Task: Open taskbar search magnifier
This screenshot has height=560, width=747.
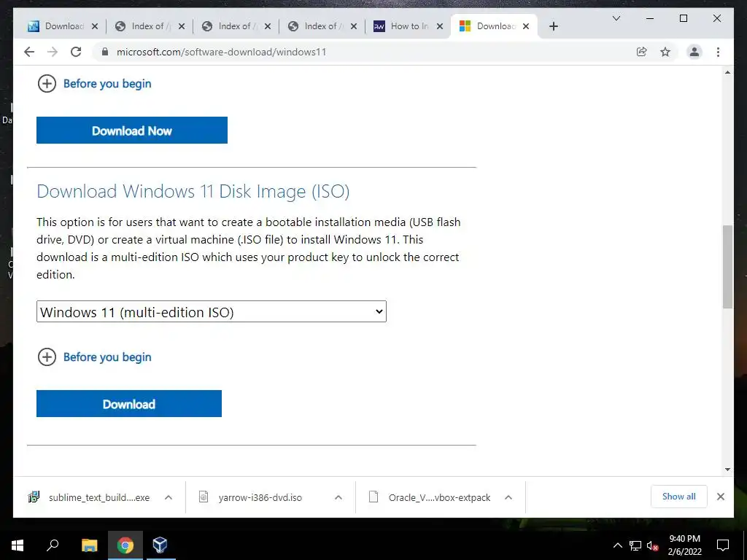Action: [53, 545]
